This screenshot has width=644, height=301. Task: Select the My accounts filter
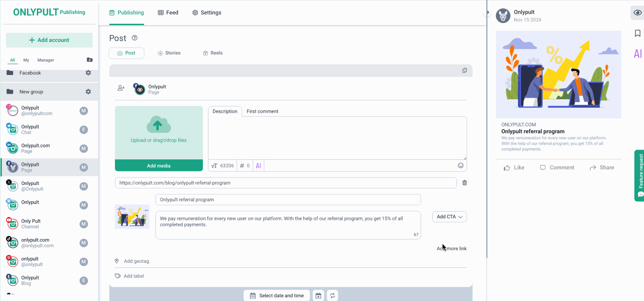click(26, 60)
